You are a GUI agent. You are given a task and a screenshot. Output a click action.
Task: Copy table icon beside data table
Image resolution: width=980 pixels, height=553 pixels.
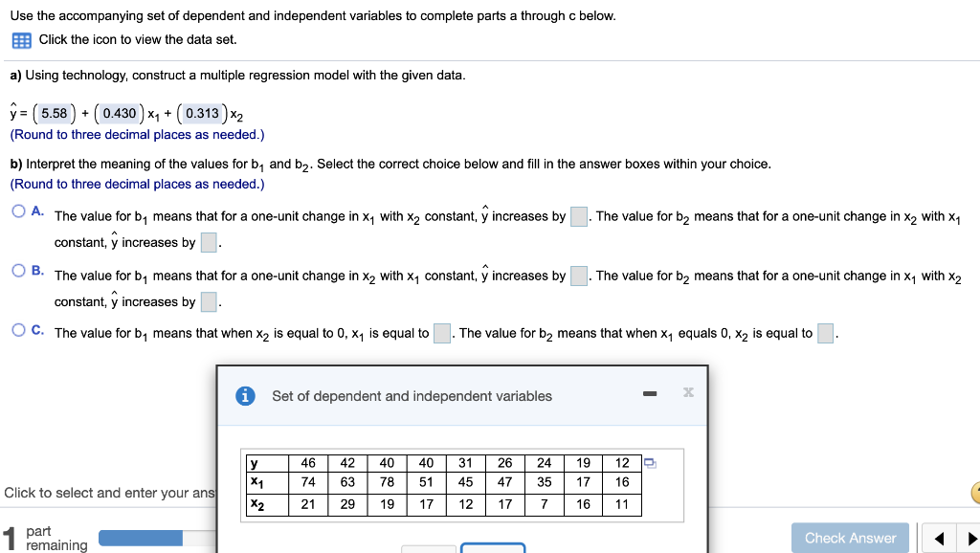coord(650,464)
